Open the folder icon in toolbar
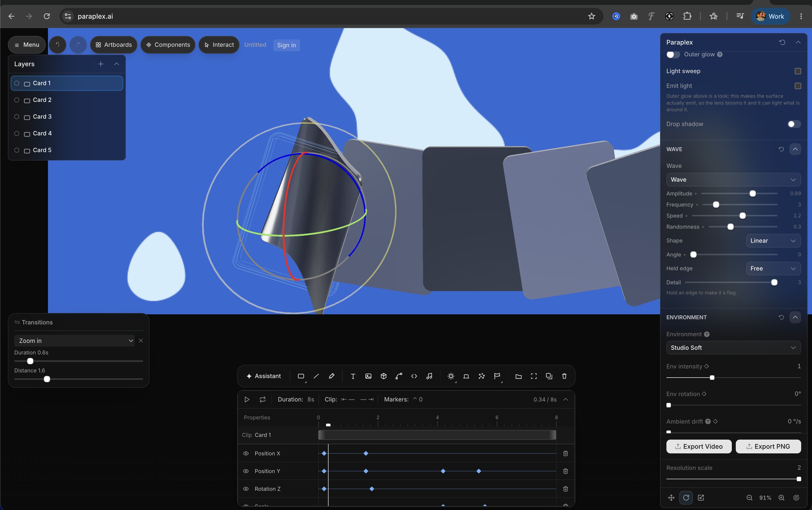Screen dimensions: 812x510 click(518, 376)
